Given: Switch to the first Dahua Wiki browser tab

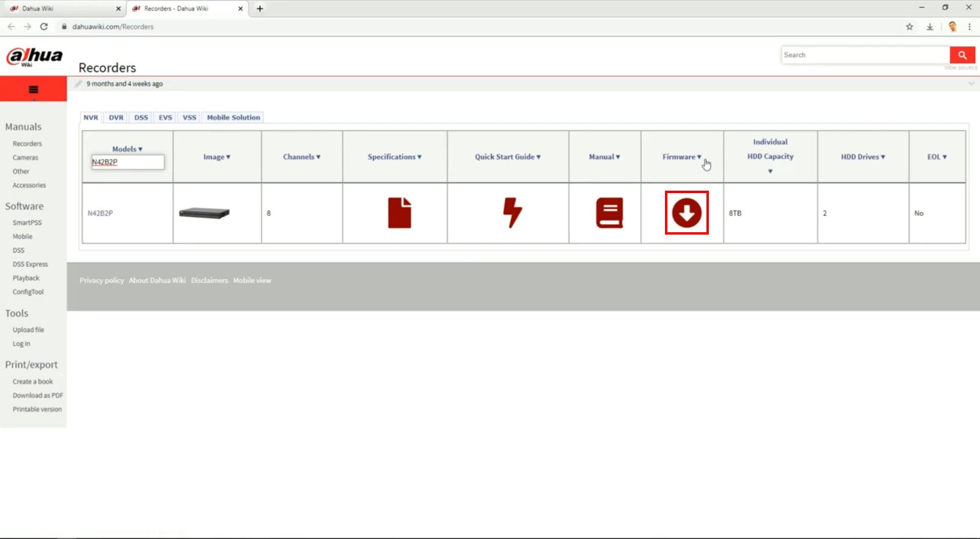Looking at the screenshot, I should pyautogui.click(x=63, y=8).
